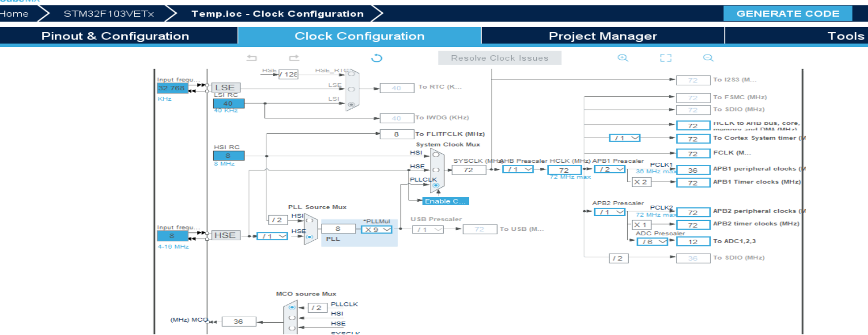Open the Project Manager tab
The height and width of the screenshot is (335, 868).
603,36
